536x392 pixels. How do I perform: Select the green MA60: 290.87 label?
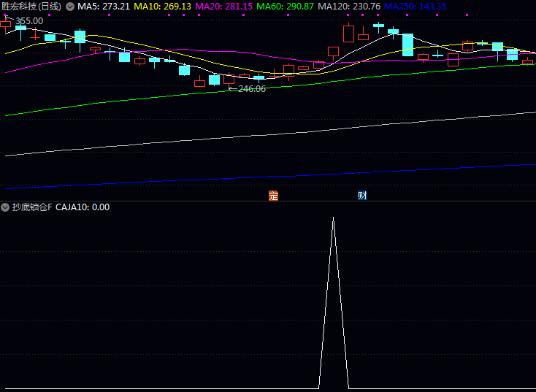[x=286, y=6]
